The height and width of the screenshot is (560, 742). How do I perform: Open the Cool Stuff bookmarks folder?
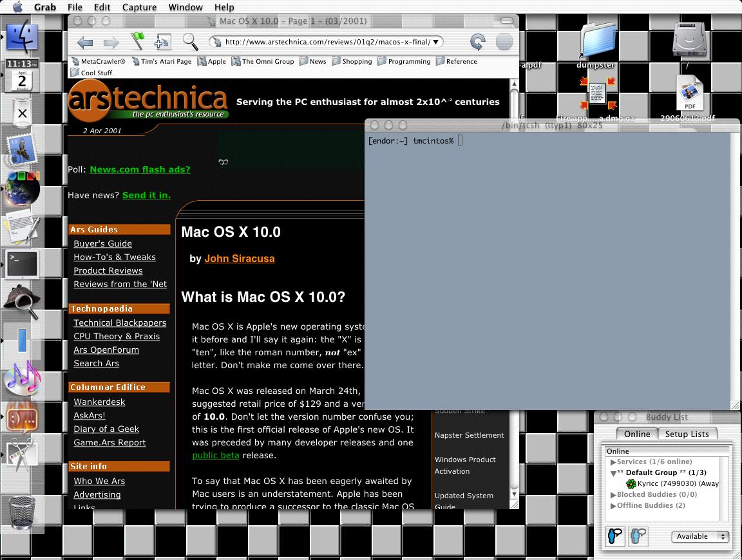pyautogui.click(x=91, y=73)
